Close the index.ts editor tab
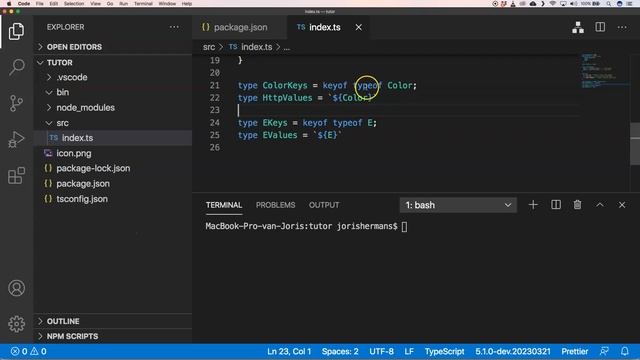 (x=358, y=27)
